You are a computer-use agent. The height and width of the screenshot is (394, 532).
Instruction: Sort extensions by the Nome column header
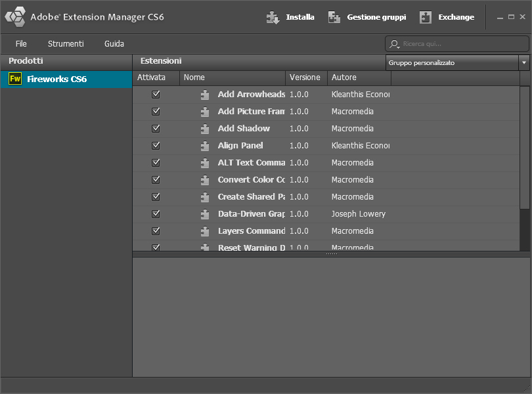click(x=232, y=77)
